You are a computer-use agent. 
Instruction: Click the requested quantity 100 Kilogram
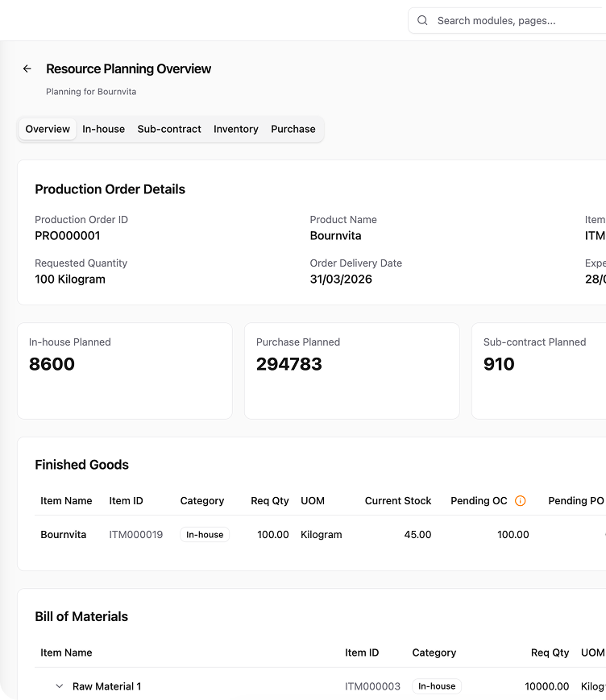[x=70, y=279]
